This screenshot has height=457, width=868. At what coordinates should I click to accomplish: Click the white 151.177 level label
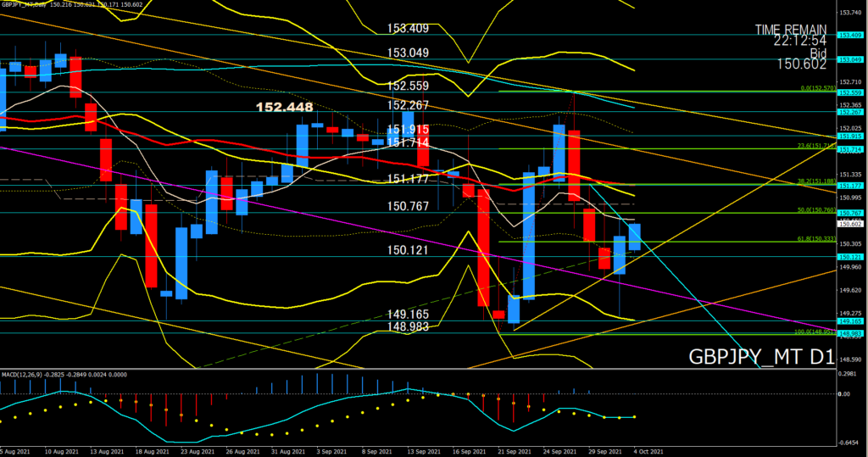coord(408,179)
